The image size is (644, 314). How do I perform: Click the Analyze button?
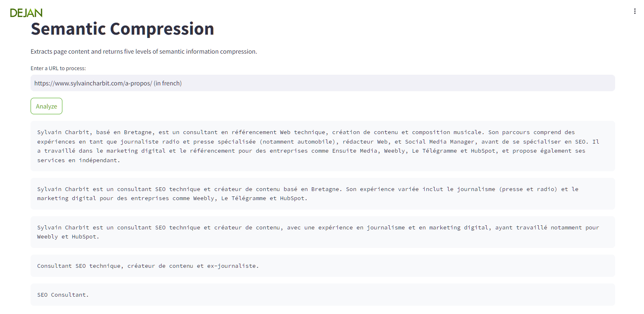[46, 106]
